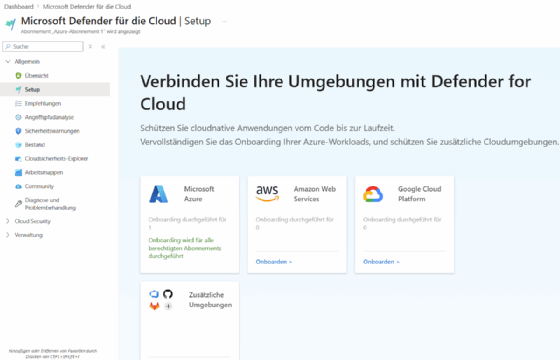Expand the Cloud Security section

(8, 221)
